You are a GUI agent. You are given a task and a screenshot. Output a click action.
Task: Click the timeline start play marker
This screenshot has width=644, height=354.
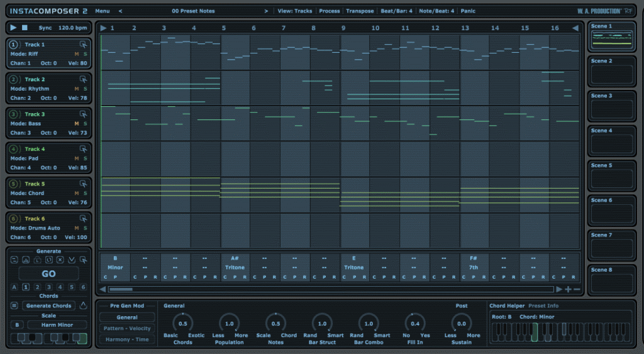click(x=104, y=28)
